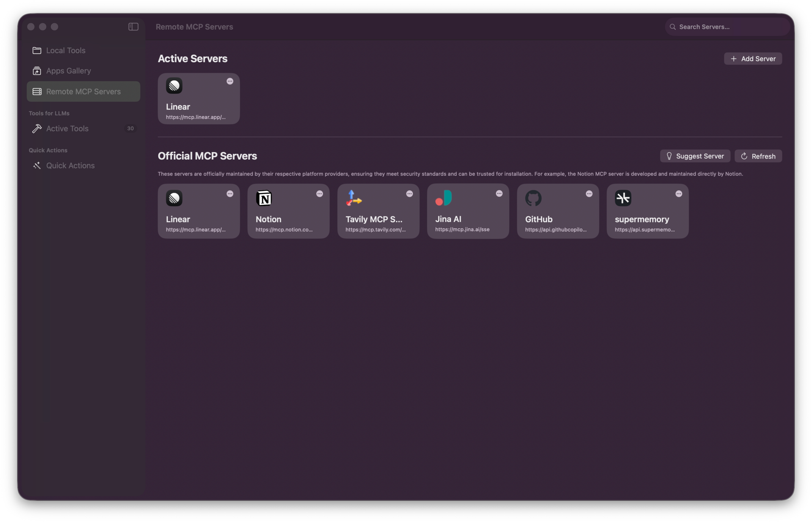Click the GitHub octocat logo icon

click(533, 198)
